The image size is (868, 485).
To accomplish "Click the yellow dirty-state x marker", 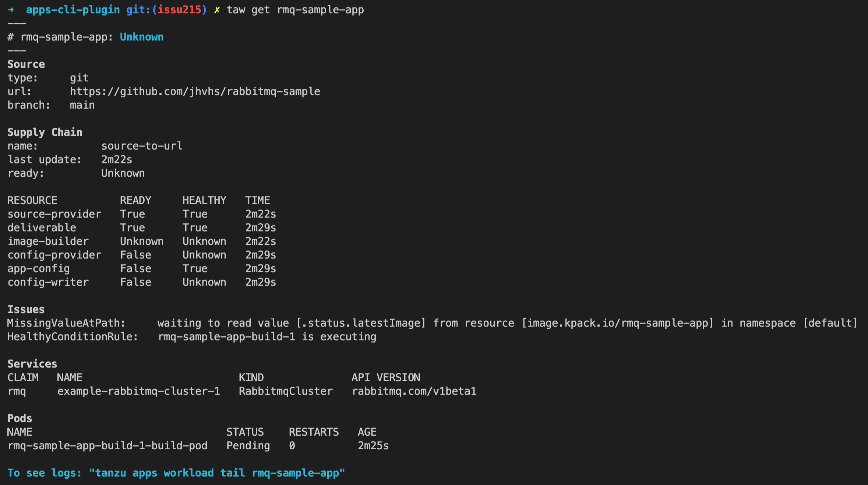I will click(217, 10).
